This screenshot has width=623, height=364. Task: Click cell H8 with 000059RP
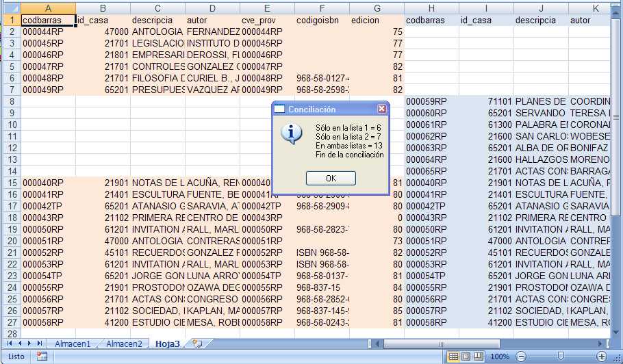point(431,101)
